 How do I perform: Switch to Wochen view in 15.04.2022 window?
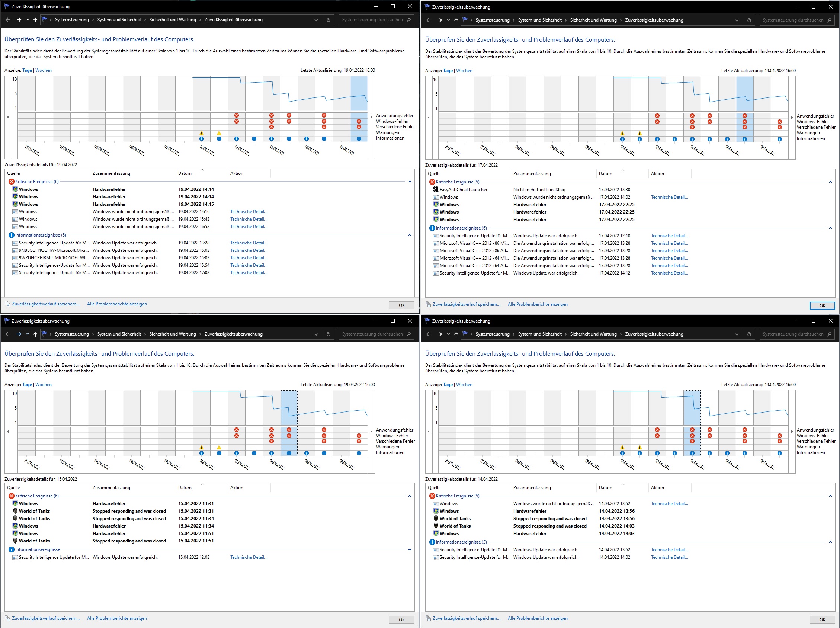coord(43,385)
